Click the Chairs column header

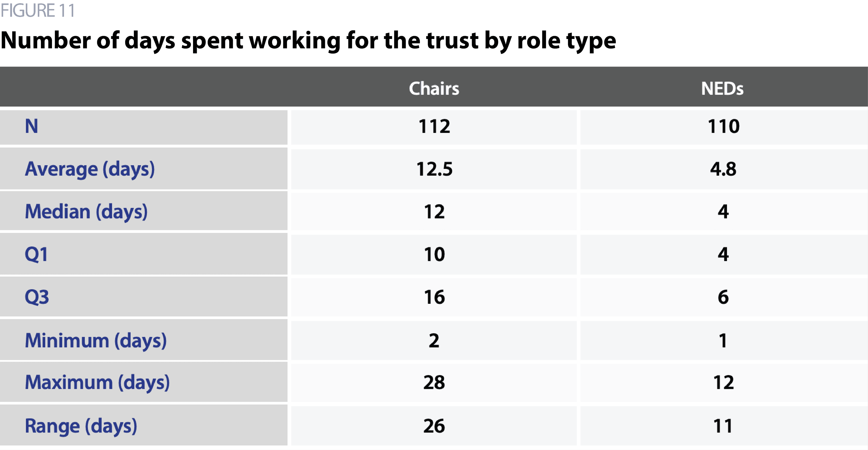[x=434, y=88]
